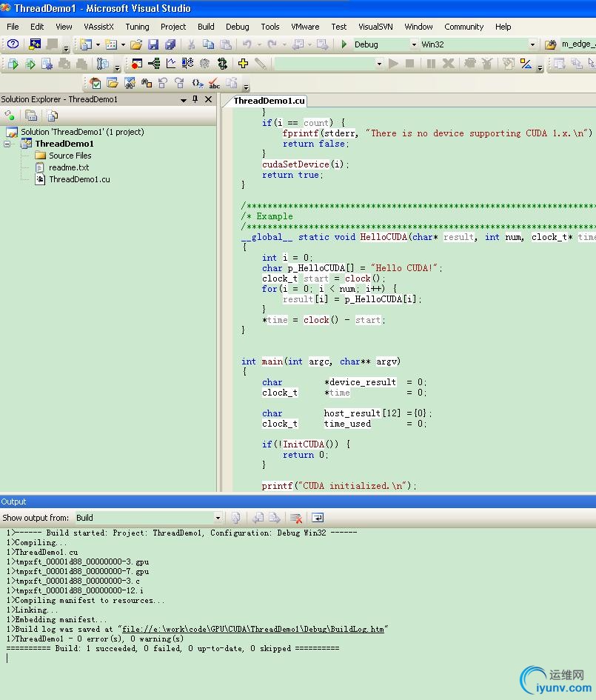Open the BuildLog.htm link in Output
The height and width of the screenshot is (700, 596).
pos(253,629)
